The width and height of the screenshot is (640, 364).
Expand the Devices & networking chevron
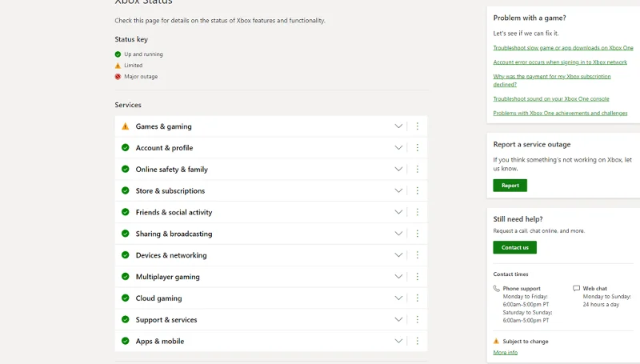coord(398,255)
